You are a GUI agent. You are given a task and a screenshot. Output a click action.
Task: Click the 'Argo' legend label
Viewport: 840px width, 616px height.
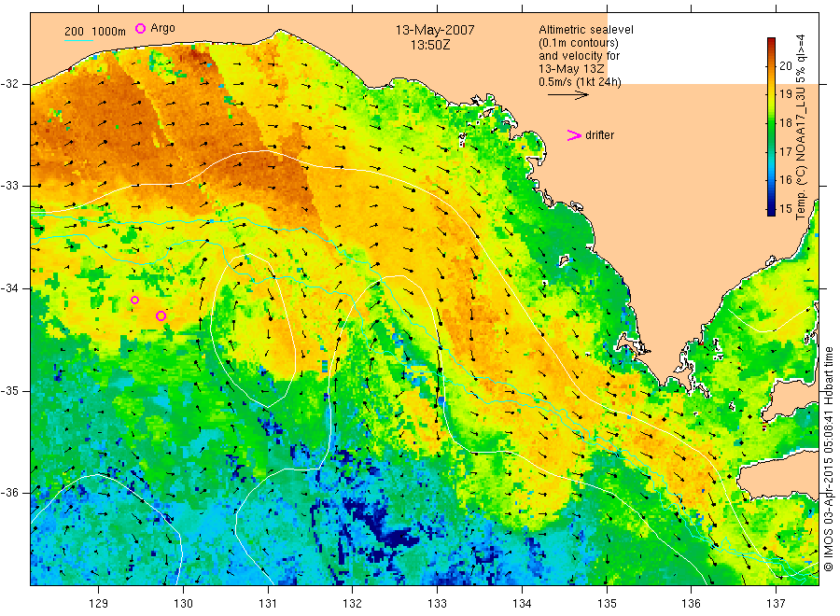(x=162, y=28)
